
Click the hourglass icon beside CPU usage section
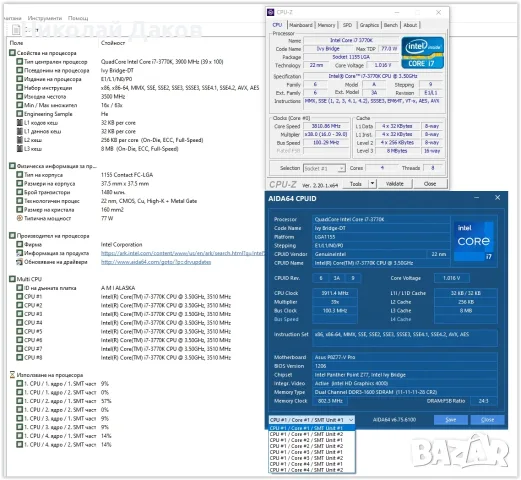pyautogui.click(x=12, y=375)
